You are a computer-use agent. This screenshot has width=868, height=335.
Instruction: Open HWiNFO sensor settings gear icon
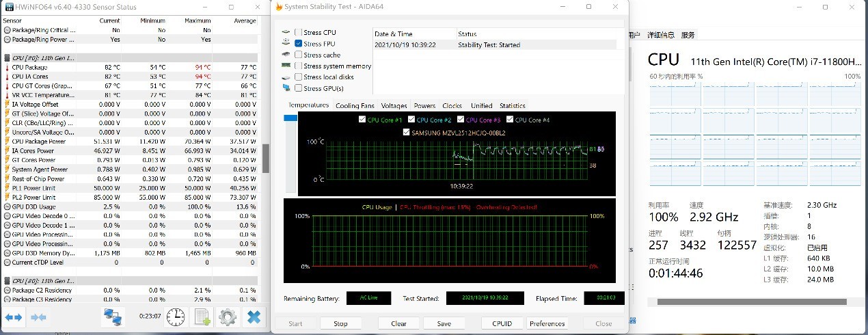[228, 317]
